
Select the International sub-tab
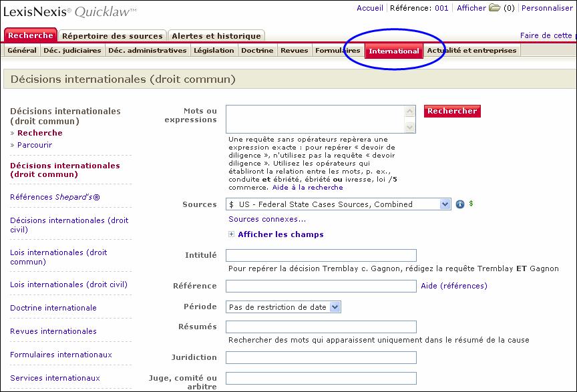pyautogui.click(x=394, y=51)
